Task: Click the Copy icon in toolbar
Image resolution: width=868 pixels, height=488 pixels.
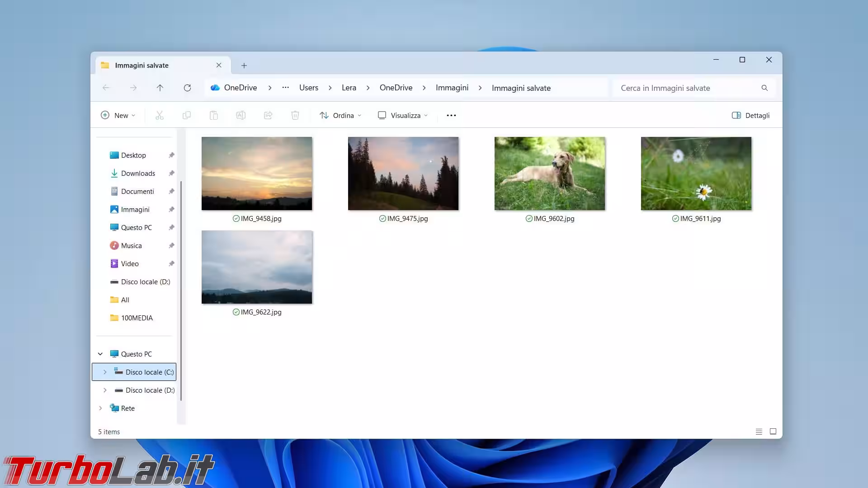Action: (x=186, y=115)
